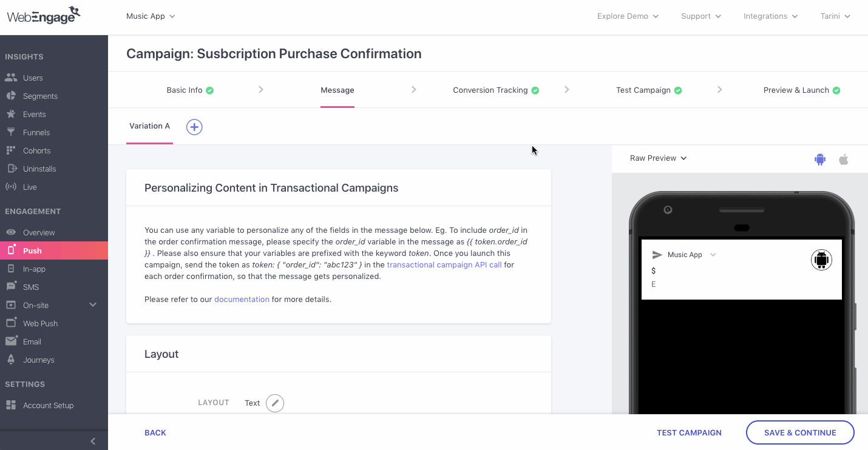Click the On-site window icon

11,305
